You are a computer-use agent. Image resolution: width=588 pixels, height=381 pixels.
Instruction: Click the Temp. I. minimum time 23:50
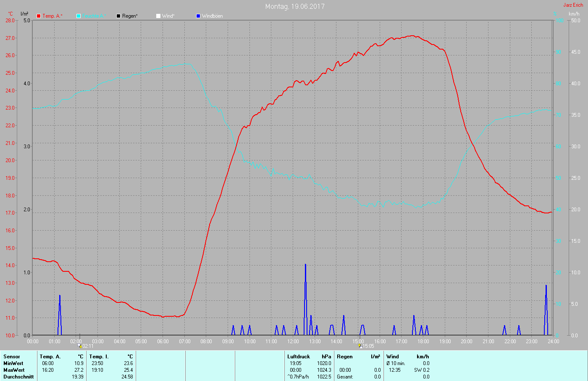(x=97, y=363)
